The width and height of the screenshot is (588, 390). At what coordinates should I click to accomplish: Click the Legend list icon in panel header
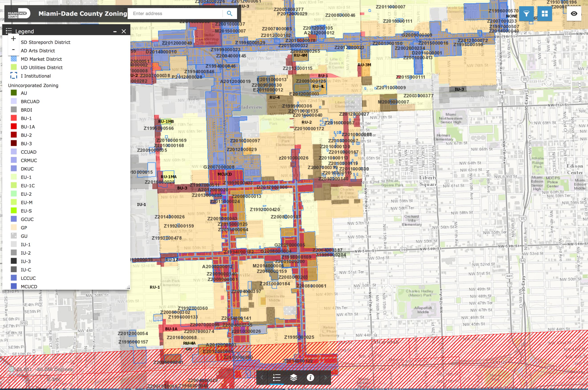point(9,31)
